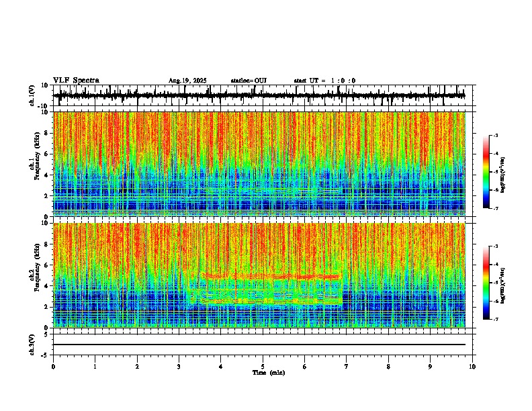Click the time axis tick label "9"

(430, 367)
